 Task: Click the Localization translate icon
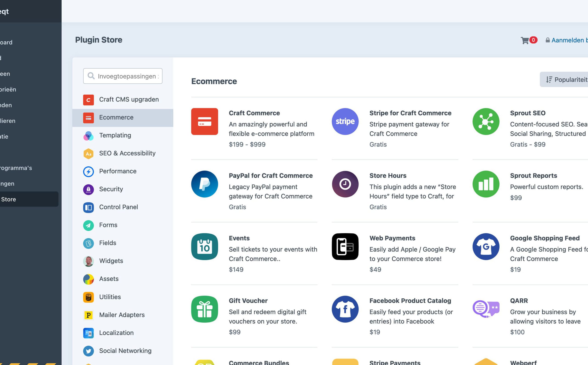(88, 333)
